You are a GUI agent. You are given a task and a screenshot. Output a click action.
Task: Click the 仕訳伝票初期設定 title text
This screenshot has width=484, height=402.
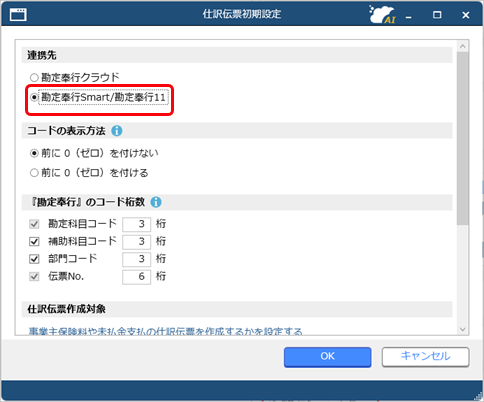pos(242,14)
